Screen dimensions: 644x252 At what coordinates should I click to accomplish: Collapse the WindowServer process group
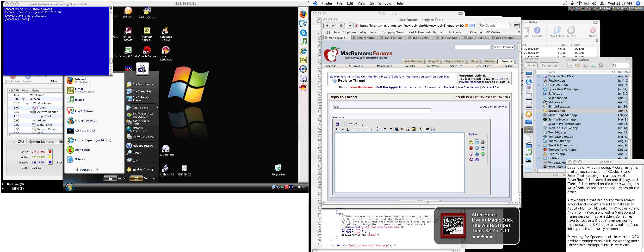coord(27,103)
